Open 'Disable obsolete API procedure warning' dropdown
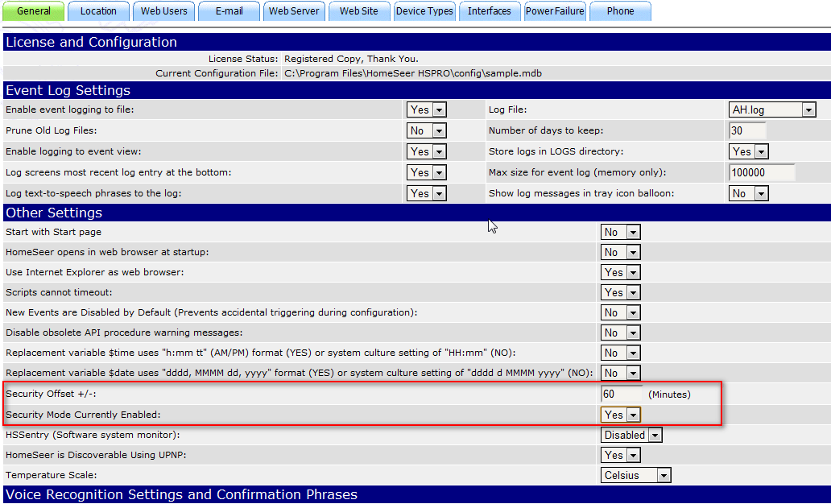The height and width of the screenshot is (504, 831). coord(621,333)
